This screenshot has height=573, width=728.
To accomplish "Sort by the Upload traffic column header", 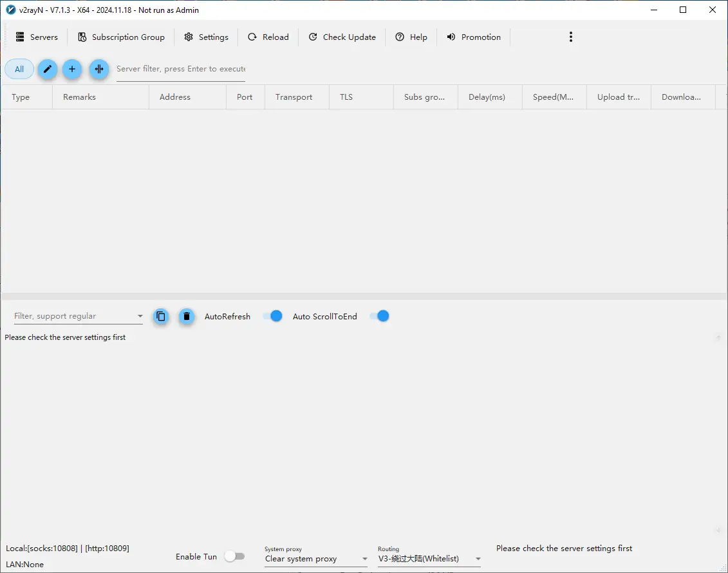I will point(619,97).
